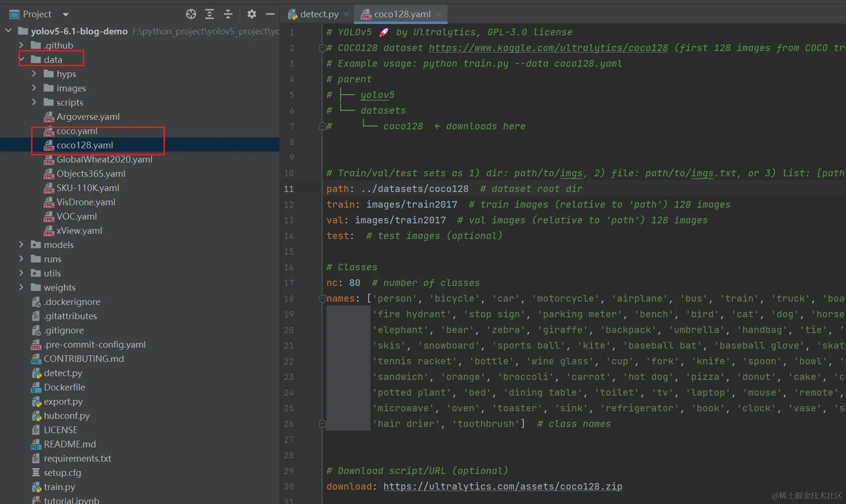Viewport: 846px width, 504px height.
Task: Close the detect.py editor tab
Action: point(346,14)
